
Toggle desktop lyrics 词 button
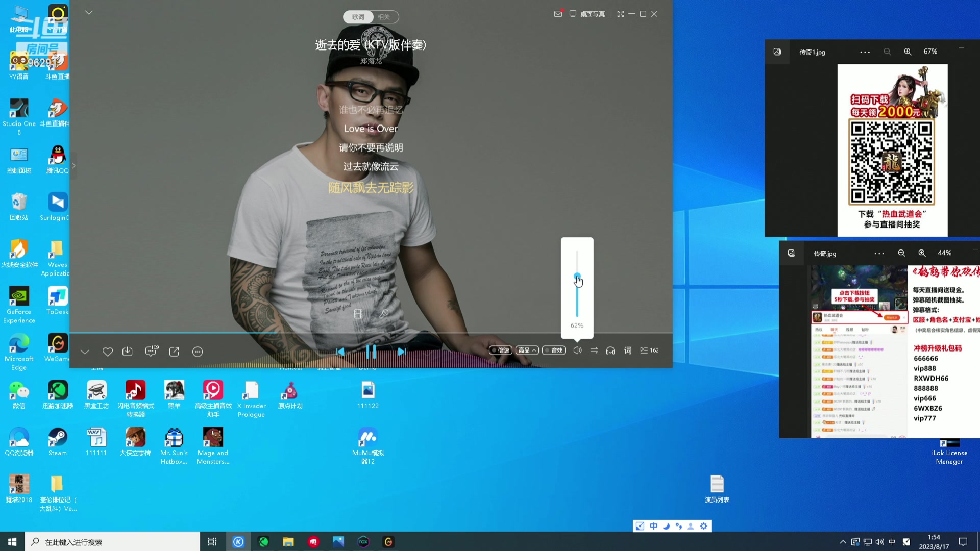(x=628, y=350)
